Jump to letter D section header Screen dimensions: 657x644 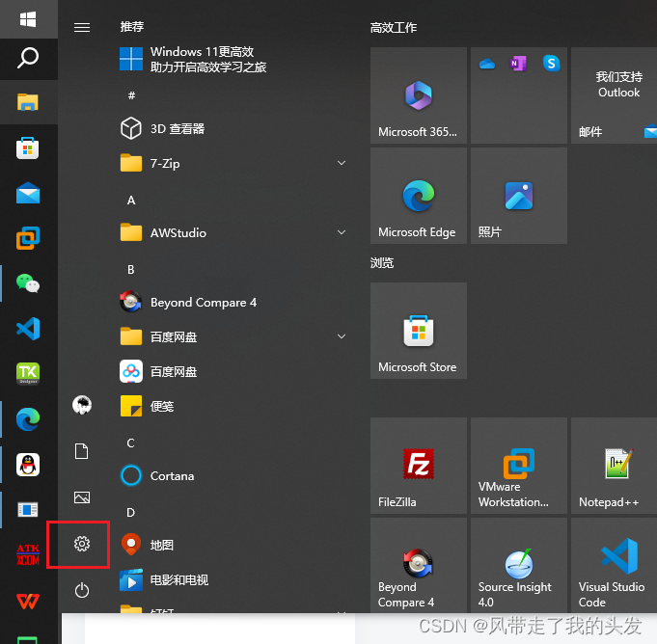(x=131, y=513)
